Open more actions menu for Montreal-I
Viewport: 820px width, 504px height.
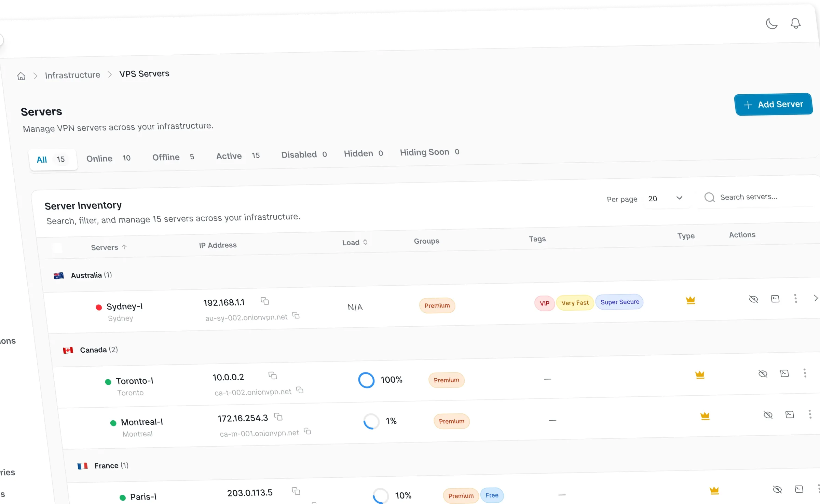[x=810, y=414]
